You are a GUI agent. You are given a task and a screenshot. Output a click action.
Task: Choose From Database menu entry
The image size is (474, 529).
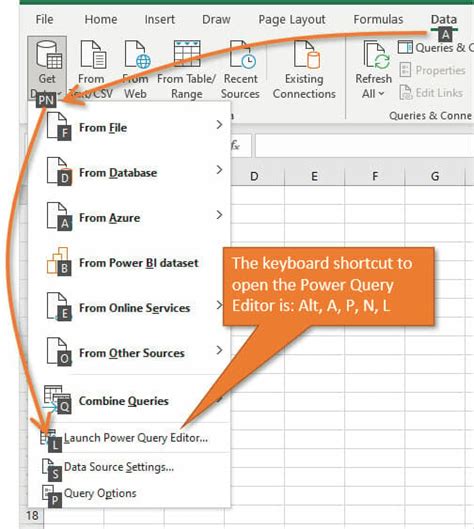[x=129, y=172]
